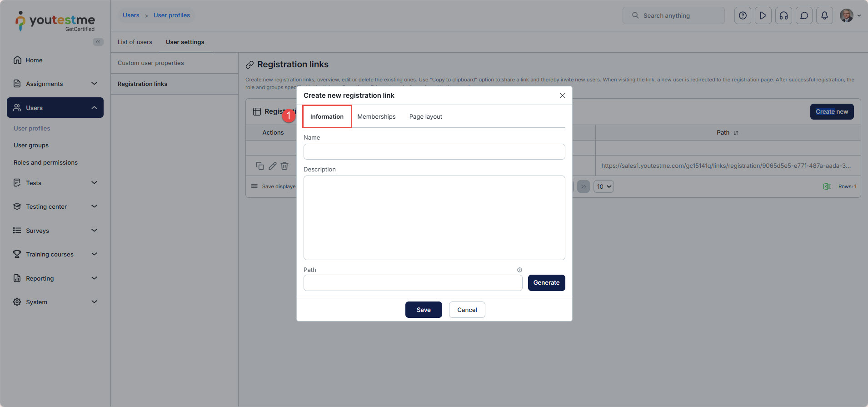Click into the Name input field
Image resolution: width=868 pixels, height=407 pixels.
[434, 152]
